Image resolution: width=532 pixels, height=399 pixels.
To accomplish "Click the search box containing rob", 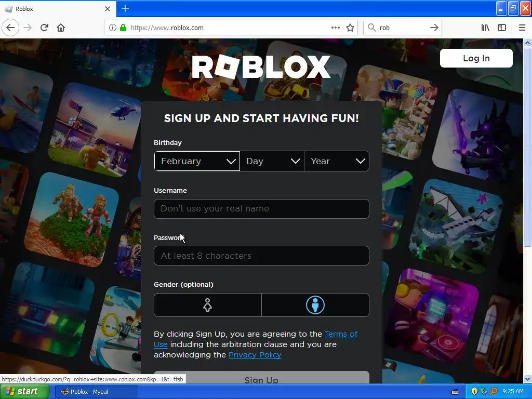I will [403, 28].
